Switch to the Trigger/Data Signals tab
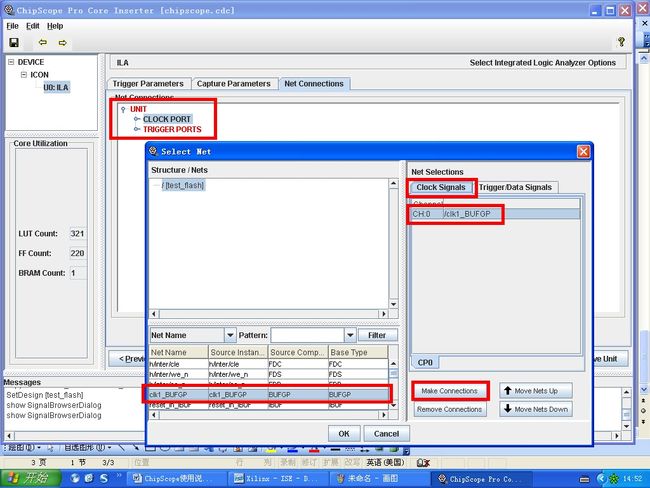650x488 pixels. pyautogui.click(x=515, y=187)
